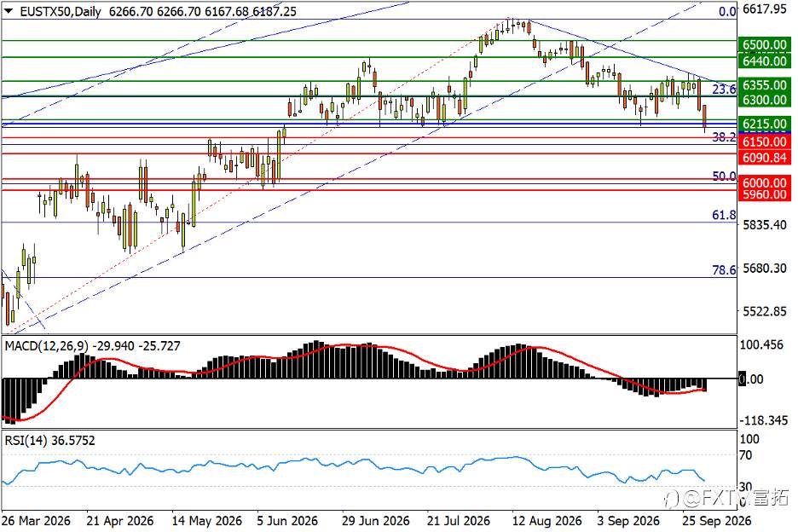Click the 0.0 Fibonacci level label
The width and height of the screenshot is (798, 532).
727,11
